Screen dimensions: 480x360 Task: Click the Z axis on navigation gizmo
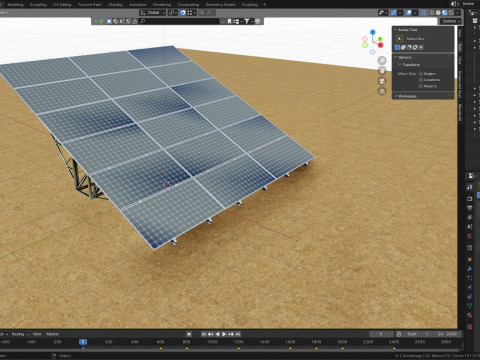tap(373, 32)
